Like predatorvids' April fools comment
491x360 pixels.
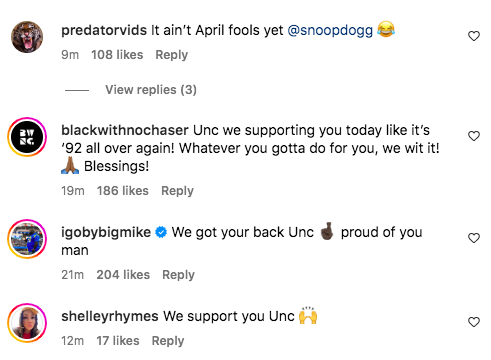coord(474,36)
